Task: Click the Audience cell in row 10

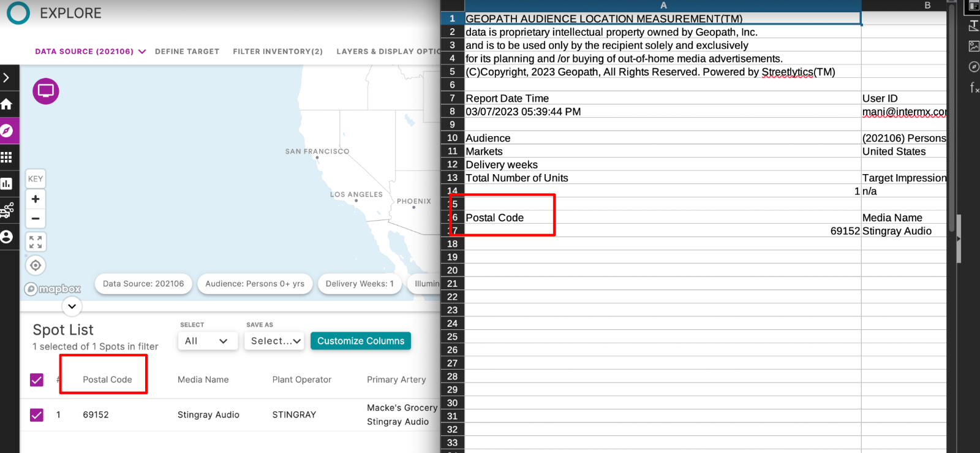Action: [663, 138]
